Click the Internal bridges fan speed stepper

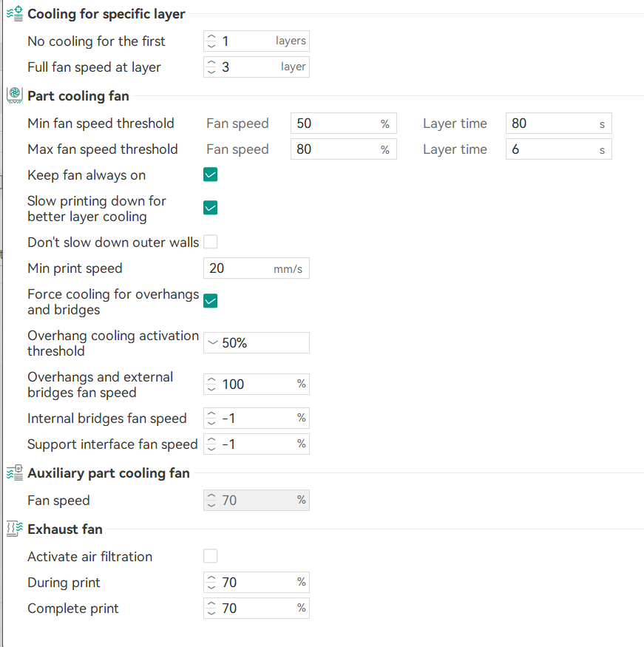[x=212, y=419]
